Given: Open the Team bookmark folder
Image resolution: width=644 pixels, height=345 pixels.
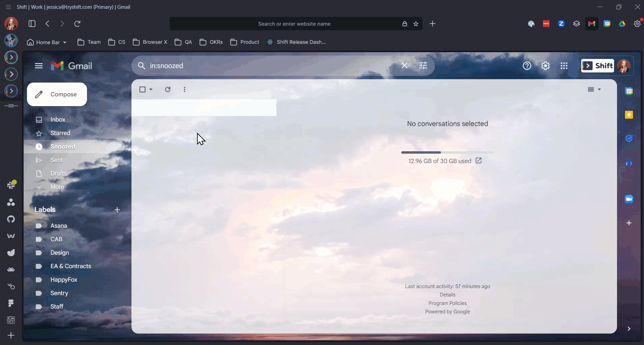Looking at the screenshot, I should tap(89, 42).
